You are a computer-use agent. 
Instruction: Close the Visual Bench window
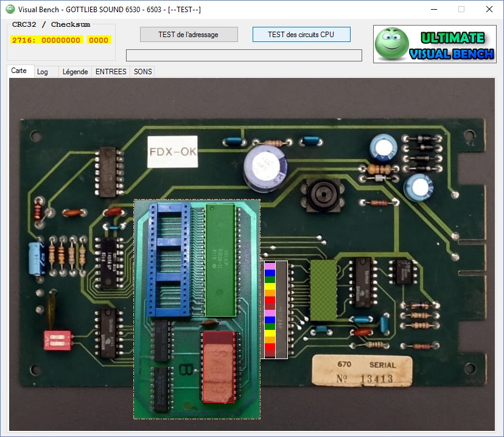pyautogui.click(x=489, y=9)
